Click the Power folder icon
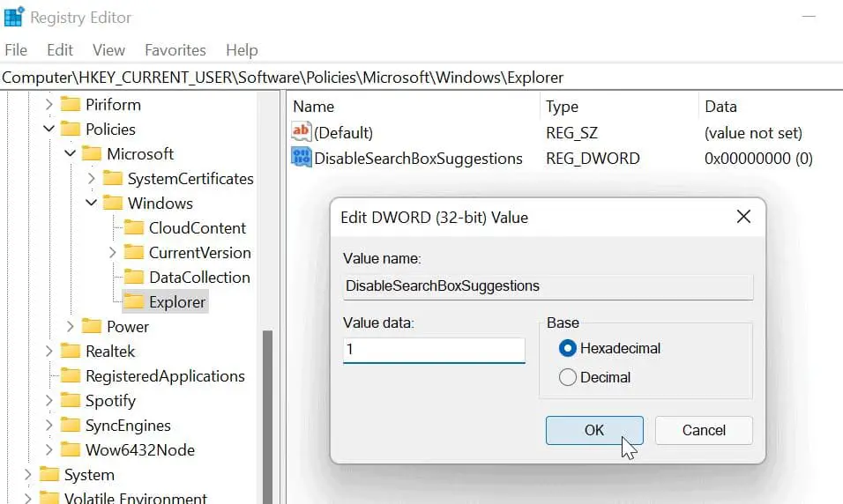Image resolution: width=843 pixels, height=504 pixels. pyautogui.click(x=92, y=327)
